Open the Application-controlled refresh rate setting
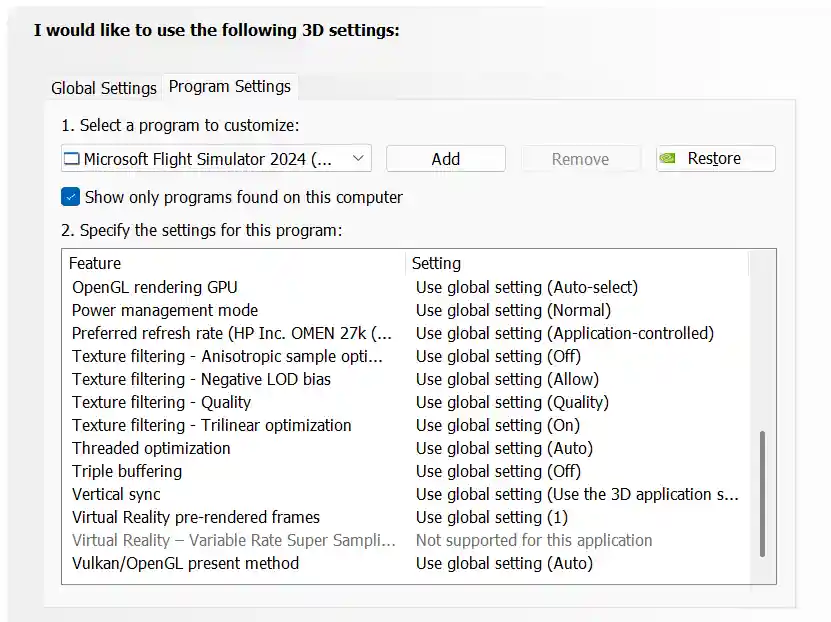This screenshot has height=622, width=831. (x=565, y=333)
